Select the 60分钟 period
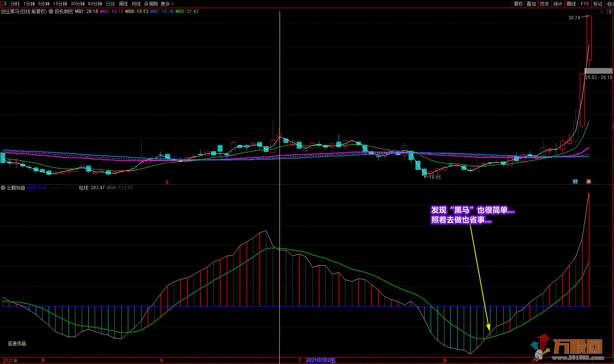614x364 pixels. click(x=95, y=4)
